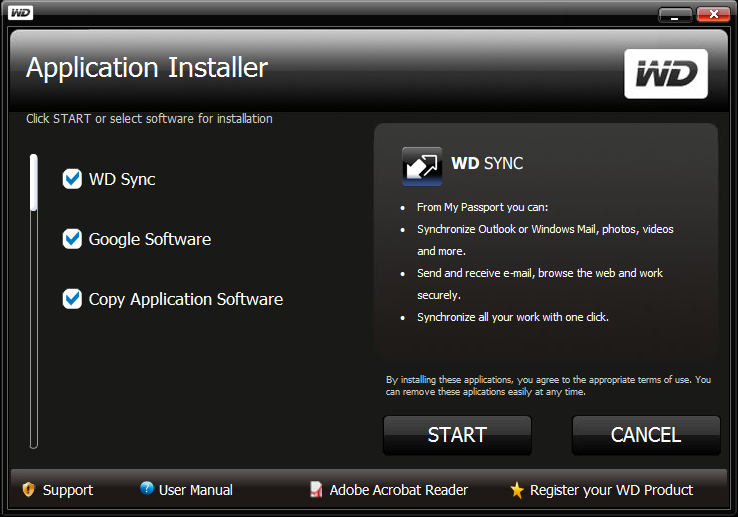The height and width of the screenshot is (517, 738).
Task: Click the WD logo in the title bar
Action: coord(21,13)
